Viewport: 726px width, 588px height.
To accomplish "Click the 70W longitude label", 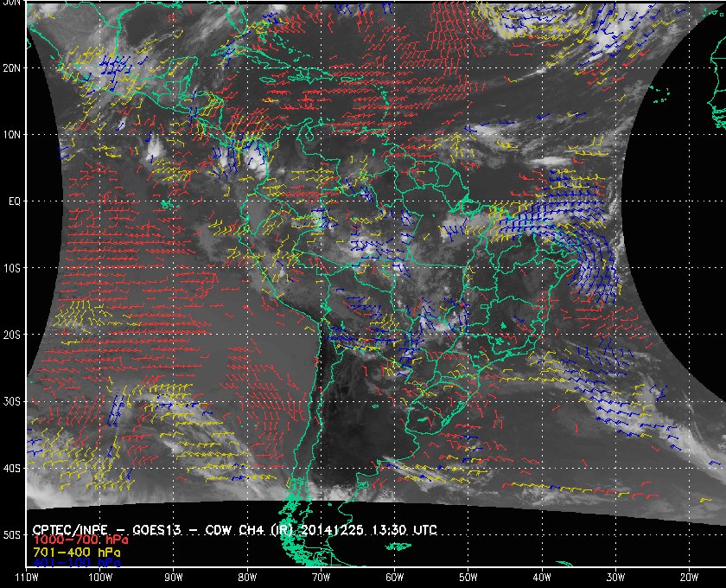I will [321, 578].
